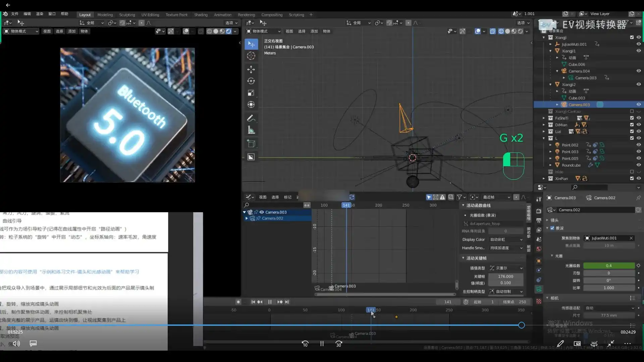Switch to the Shading workspace tab

click(x=201, y=15)
